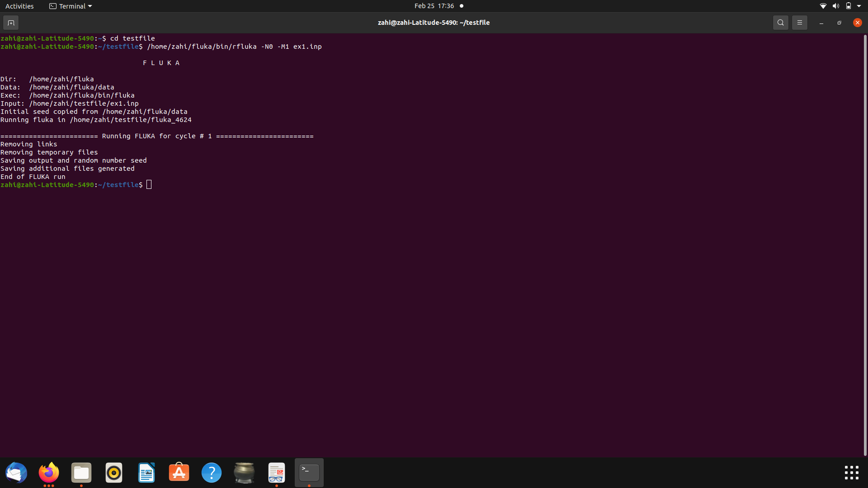The width and height of the screenshot is (868, 488).
Task: Restore the terminal window size
Action: click(839, 23)
